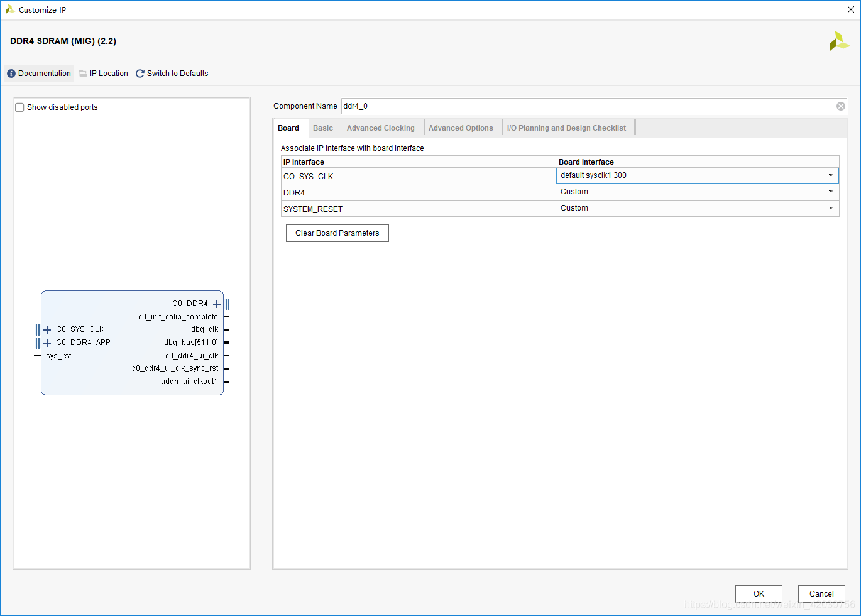Expand the C0_DDR4_APP interface port
The width and height of the screenshot is (861, 616).
pyautogui.click(x=47, y=343)
